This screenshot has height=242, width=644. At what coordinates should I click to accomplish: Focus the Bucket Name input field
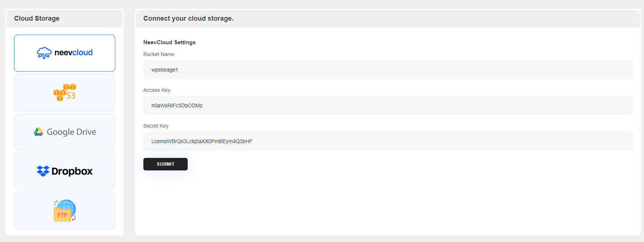tap(388, 70)
